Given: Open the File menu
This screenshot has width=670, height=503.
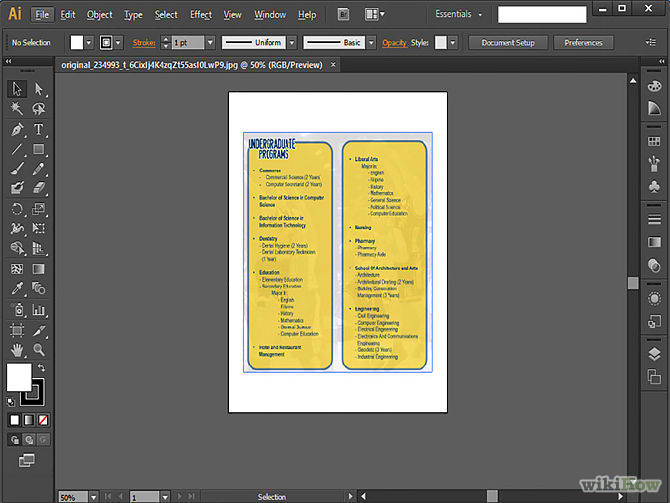Looking at the screenshot, I should 42,15.
